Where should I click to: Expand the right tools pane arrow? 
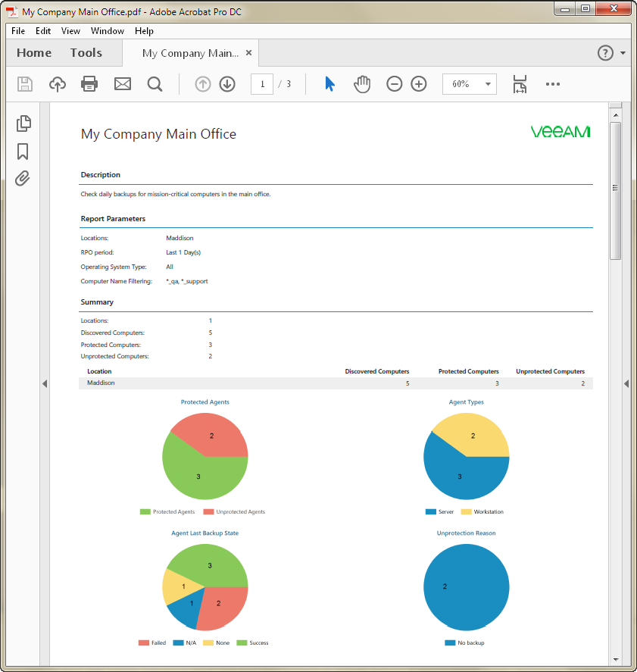(626, 383)
